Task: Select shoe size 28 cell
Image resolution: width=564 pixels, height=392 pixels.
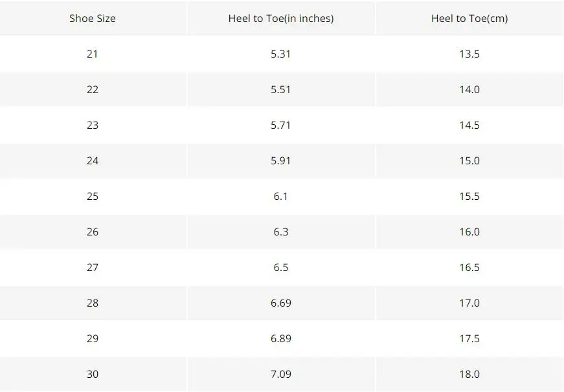Action: [93, 303]
